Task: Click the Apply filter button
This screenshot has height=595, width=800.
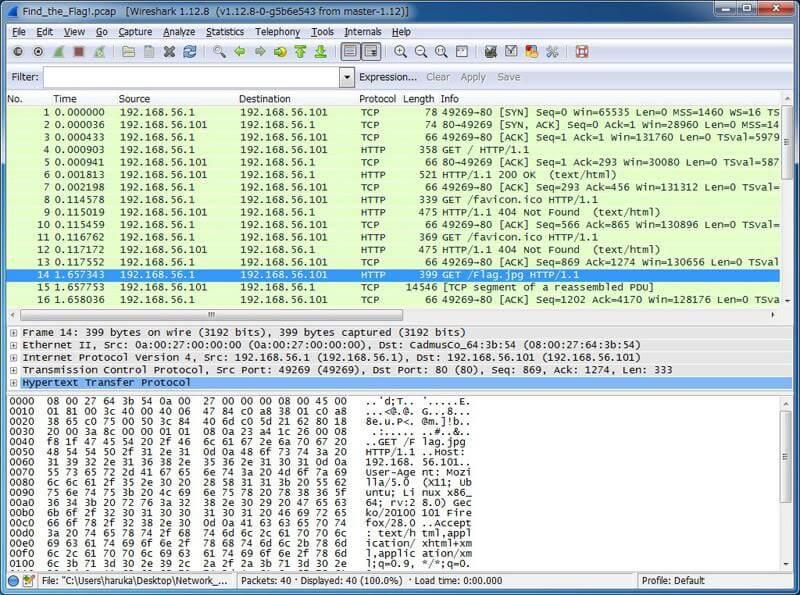Action: click(x=473, y=77)
